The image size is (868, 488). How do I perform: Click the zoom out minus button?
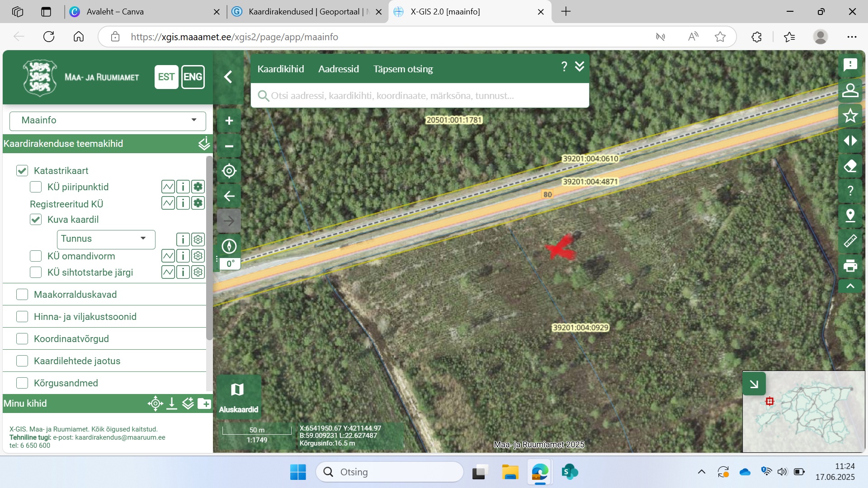click(x=229, y=146)
